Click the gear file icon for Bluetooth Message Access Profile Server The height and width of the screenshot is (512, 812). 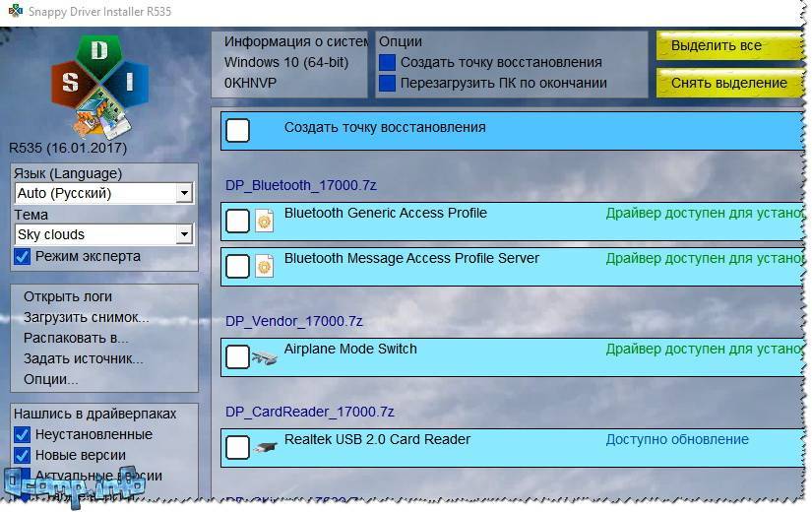[264, 267]
